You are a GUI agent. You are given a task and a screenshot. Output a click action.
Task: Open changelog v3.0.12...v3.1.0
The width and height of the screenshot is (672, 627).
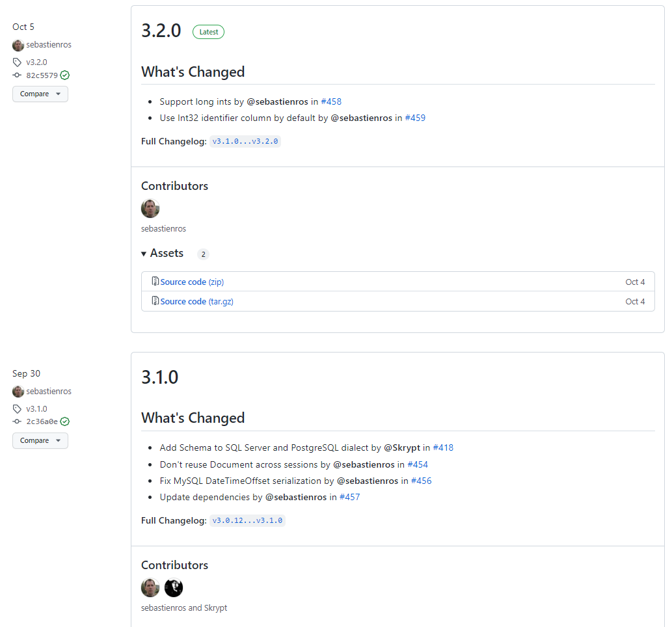(x=247, y=521)
